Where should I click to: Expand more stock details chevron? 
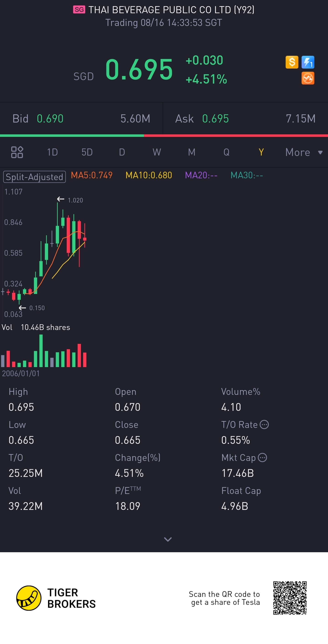tap(167, 539)
